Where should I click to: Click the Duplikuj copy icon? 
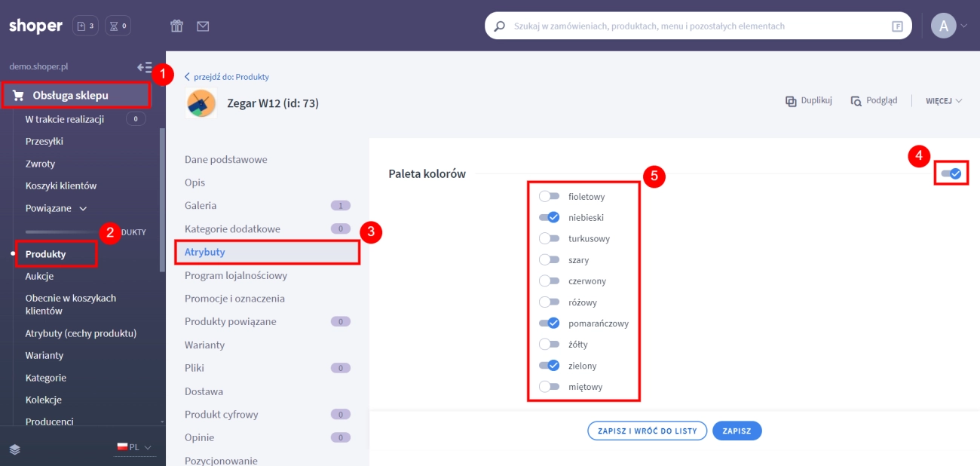click(791, 101)
